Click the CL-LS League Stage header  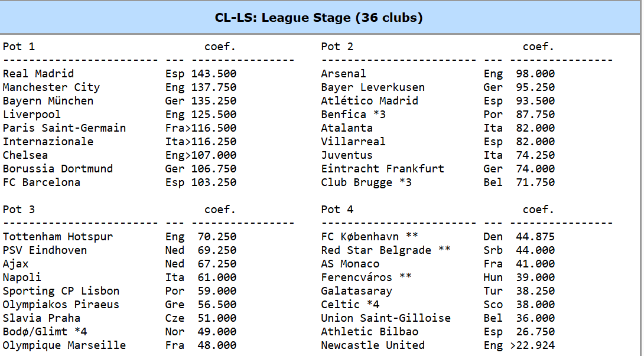tap(318, 18)
